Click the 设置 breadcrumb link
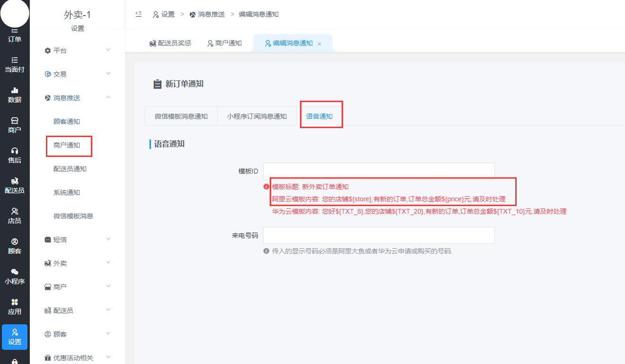 (164, 14)
